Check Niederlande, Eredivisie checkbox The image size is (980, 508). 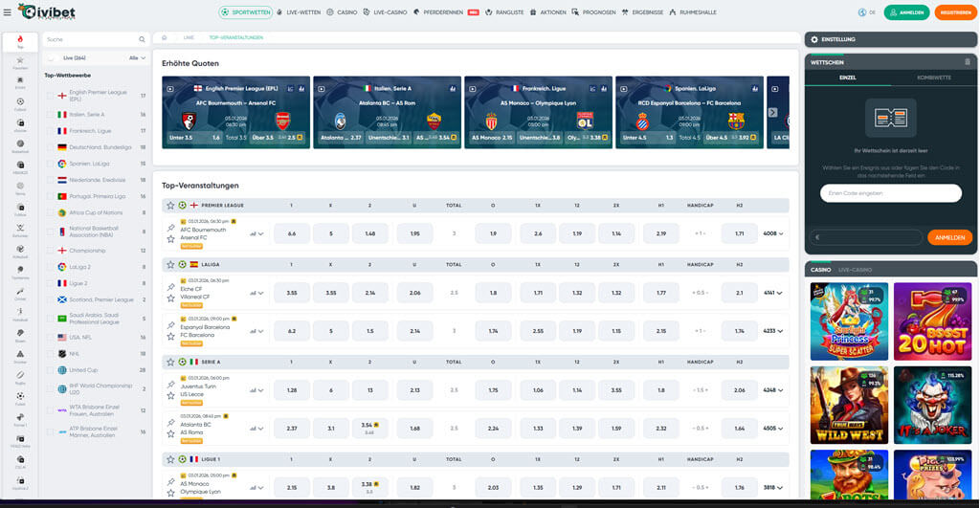tap(51, 180)
